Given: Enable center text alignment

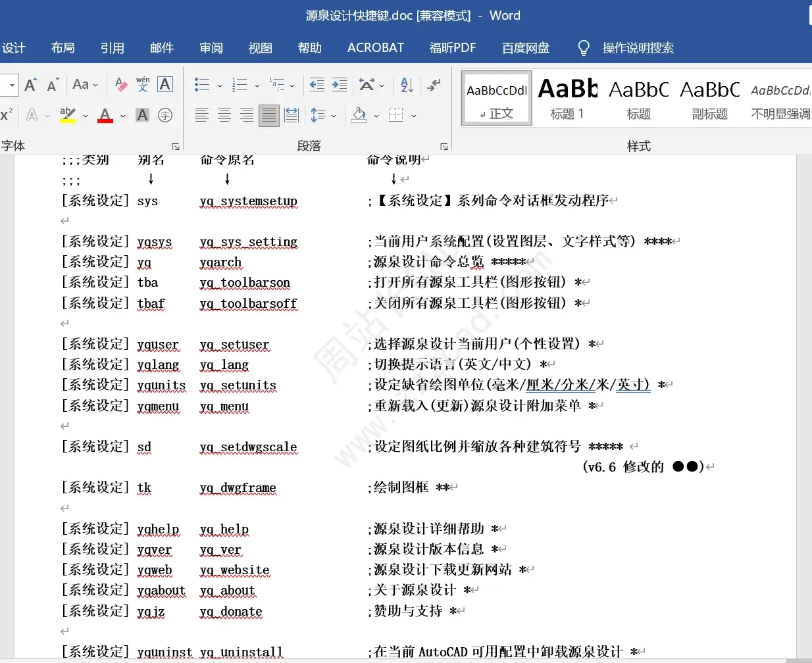Looking at the screenshot, I should (x=224, y=115).
